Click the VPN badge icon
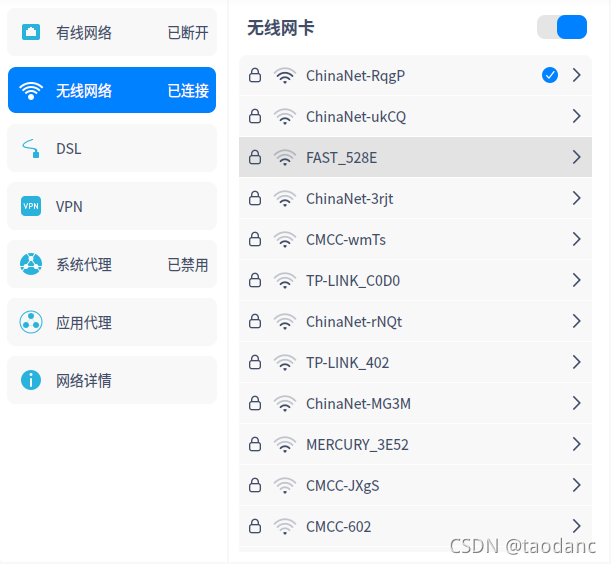Image resolution: width=611 pixels, height=564 pixels. point(31,206)
